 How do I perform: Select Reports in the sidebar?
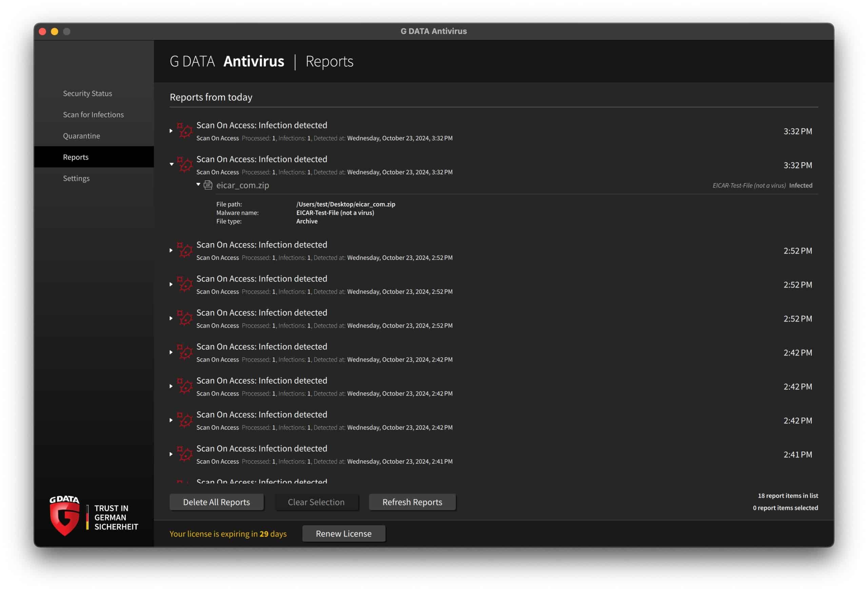(x=94, y=157)
